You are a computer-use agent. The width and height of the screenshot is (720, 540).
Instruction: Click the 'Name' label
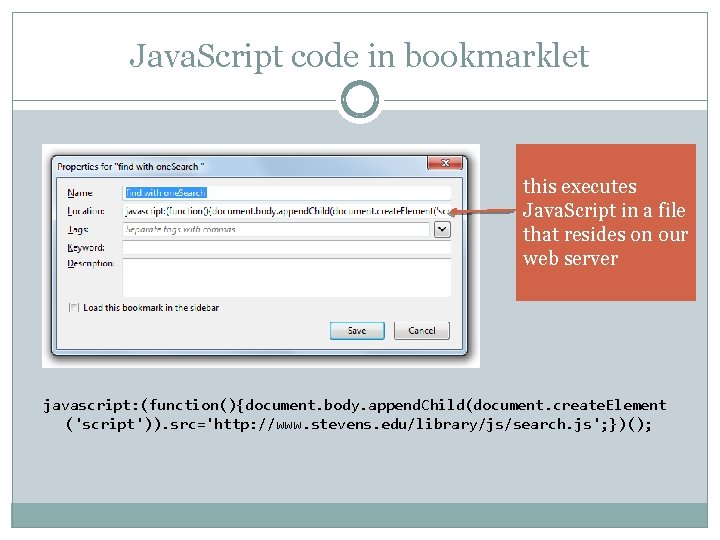[80, 193]
